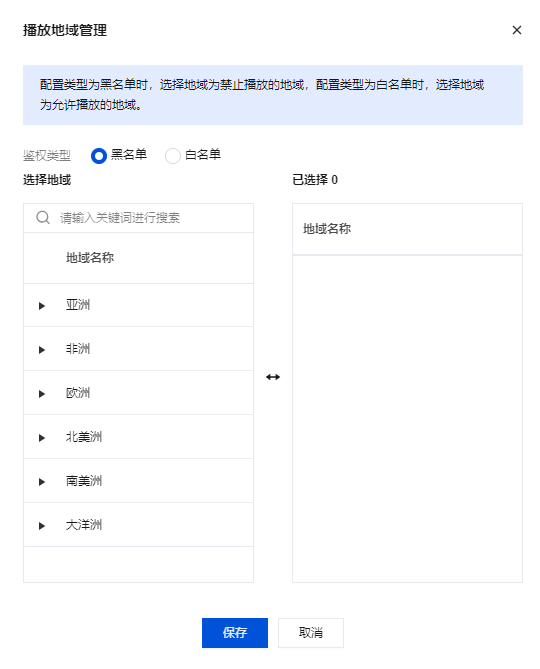Click the 取消 button
The image size is (540, 669).
(x=311, y=633)
